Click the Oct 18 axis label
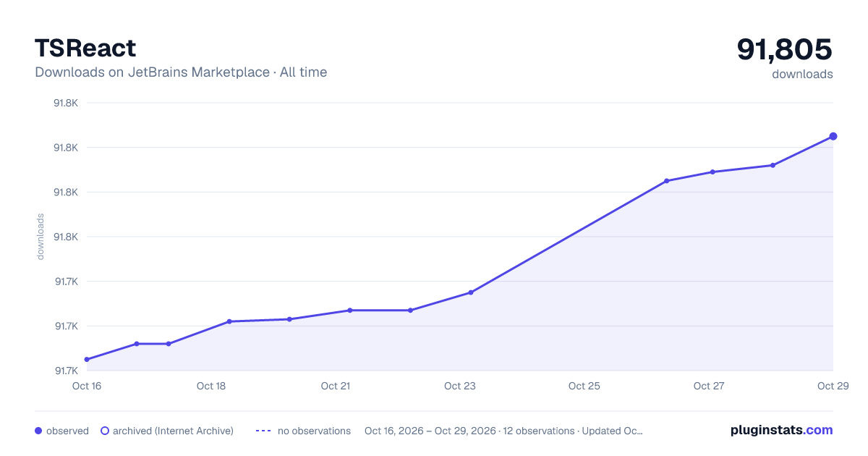Viewport: 868px width, 456px height. pyautogui.click(x=211, y=386)
